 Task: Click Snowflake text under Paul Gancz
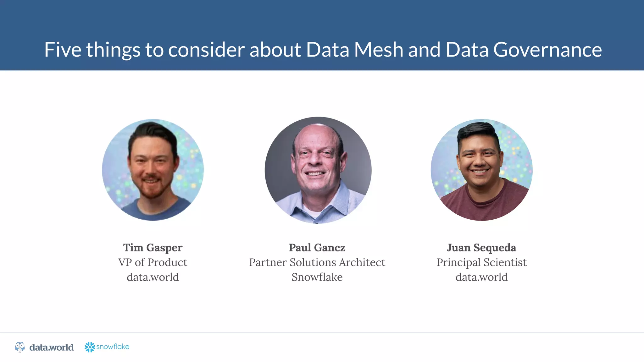[317, 277]
